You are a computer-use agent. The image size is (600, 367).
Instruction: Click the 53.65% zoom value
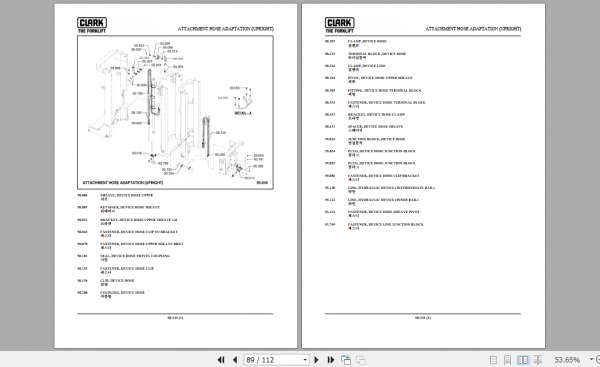[x=567, y=360]
